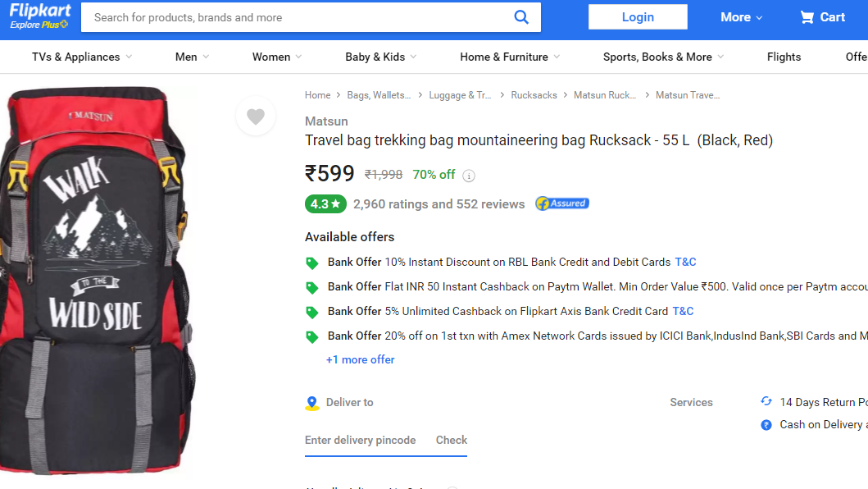
Task: Open T&C for the RBL Bank offer
Action: pyautogui.click(x=684, y=262)
